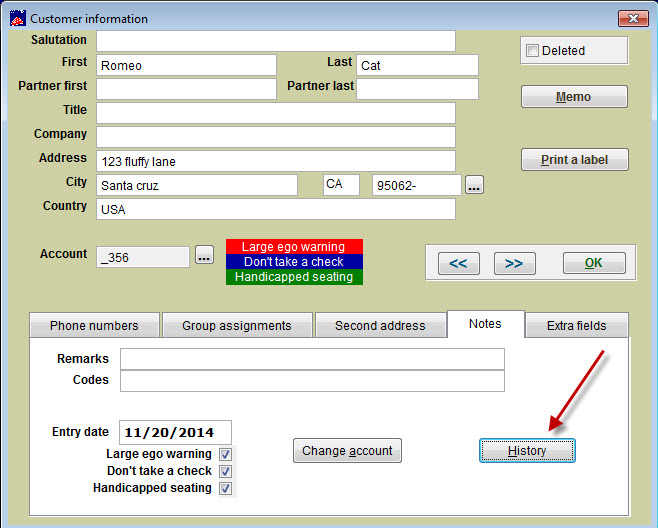Click the red Large ego warning banner
The image size is (658, 528).
pyautogui.click(x=294, y=247)
